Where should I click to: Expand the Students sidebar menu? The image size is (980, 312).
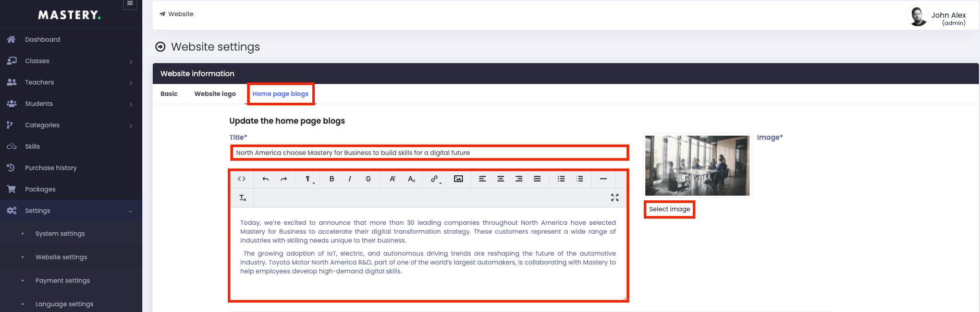pyautogui.click(x=71, y=104)
